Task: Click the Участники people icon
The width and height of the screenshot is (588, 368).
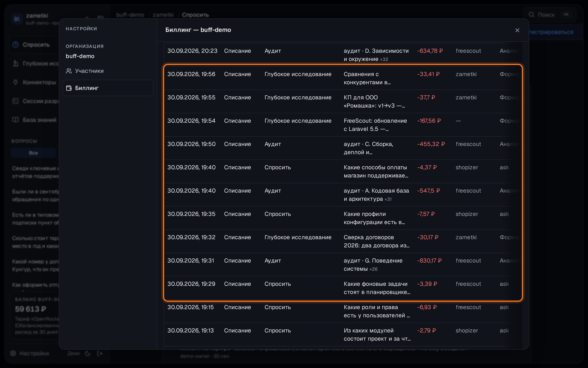Action: pyautogui.click(x=69, y=71)
